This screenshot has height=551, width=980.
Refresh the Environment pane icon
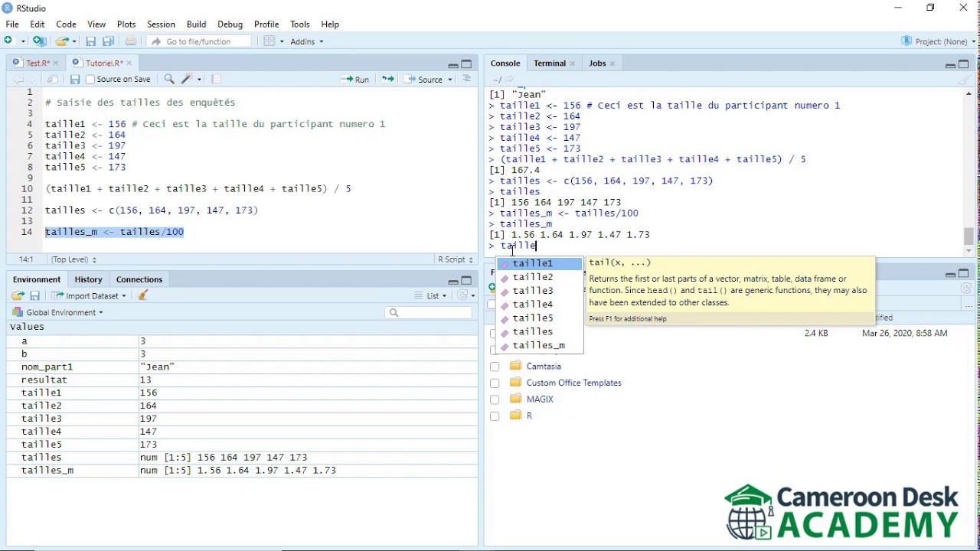[462, 295]
